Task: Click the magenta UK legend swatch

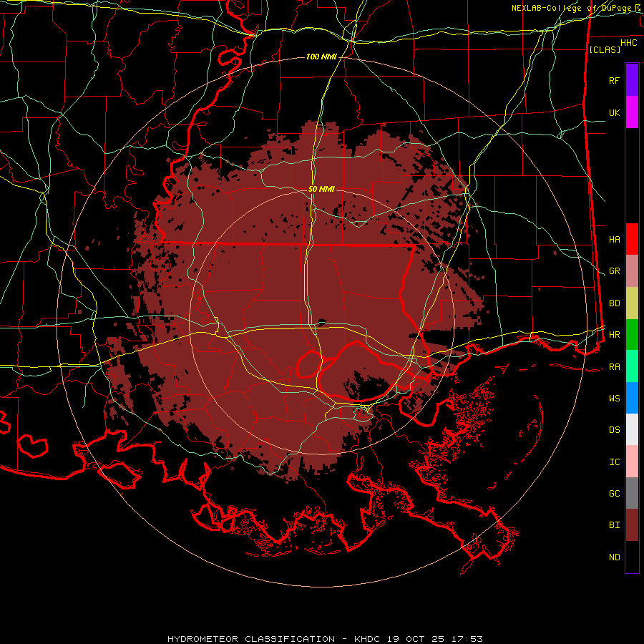Action: point(632,112)
